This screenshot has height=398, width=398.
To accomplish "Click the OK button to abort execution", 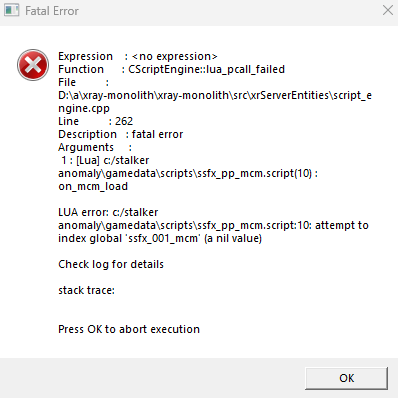I will coord(346,378).
